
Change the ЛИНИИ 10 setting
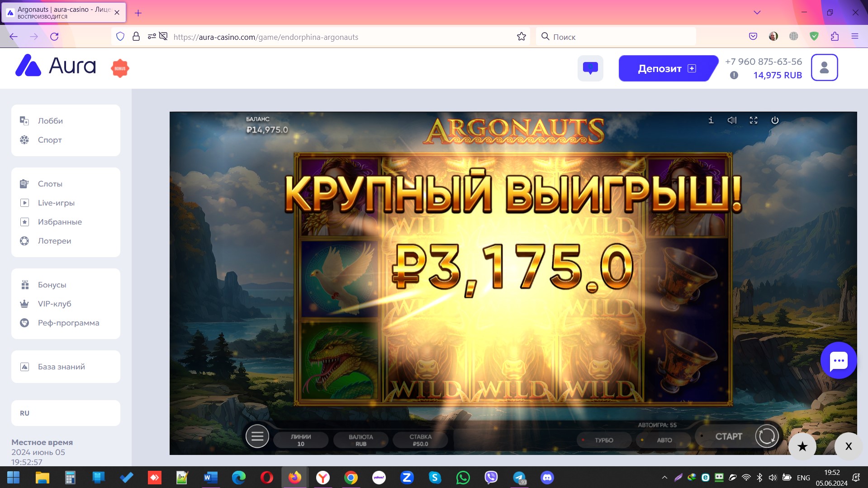click(301, 440)
